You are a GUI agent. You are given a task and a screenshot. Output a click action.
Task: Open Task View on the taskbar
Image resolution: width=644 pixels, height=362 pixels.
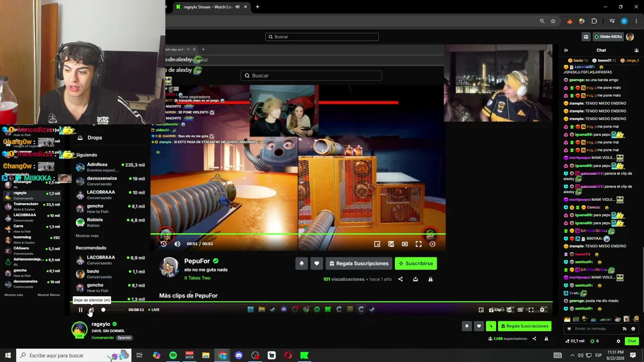(x=139, y=355)
